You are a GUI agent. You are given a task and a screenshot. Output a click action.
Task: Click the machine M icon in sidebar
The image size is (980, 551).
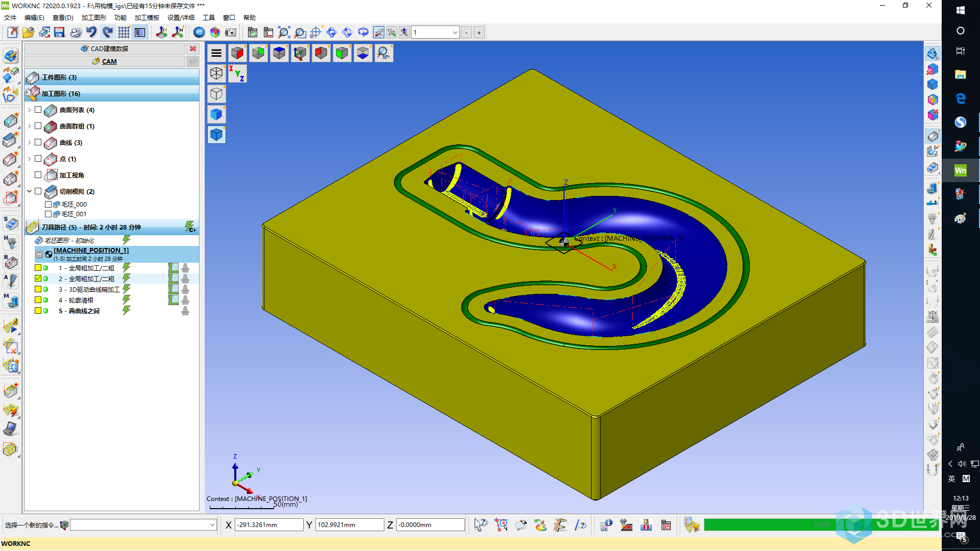[11, 300]
